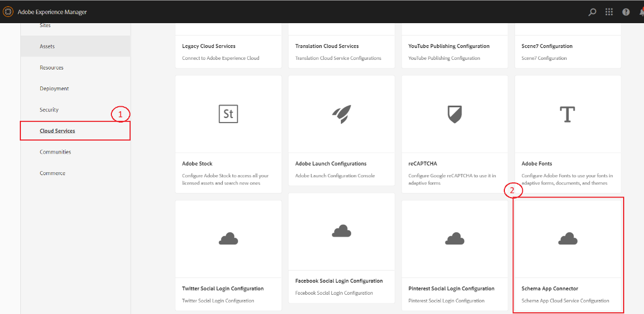Open the notifications bell icon
644x314 pixels.
642,12
